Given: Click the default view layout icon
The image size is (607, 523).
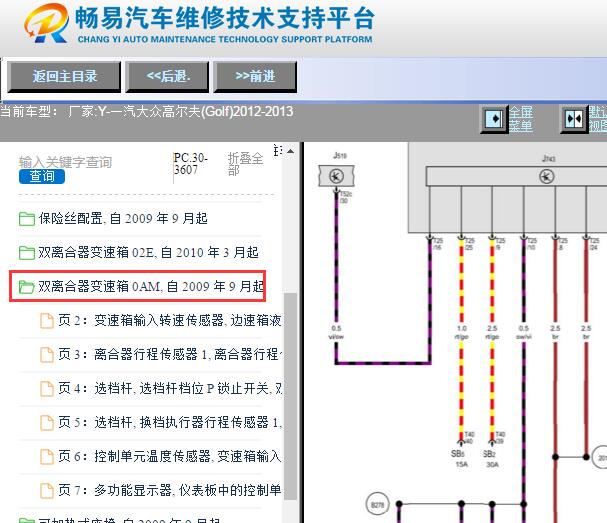Looking at the screenshot, I should [x=574, y=119].
